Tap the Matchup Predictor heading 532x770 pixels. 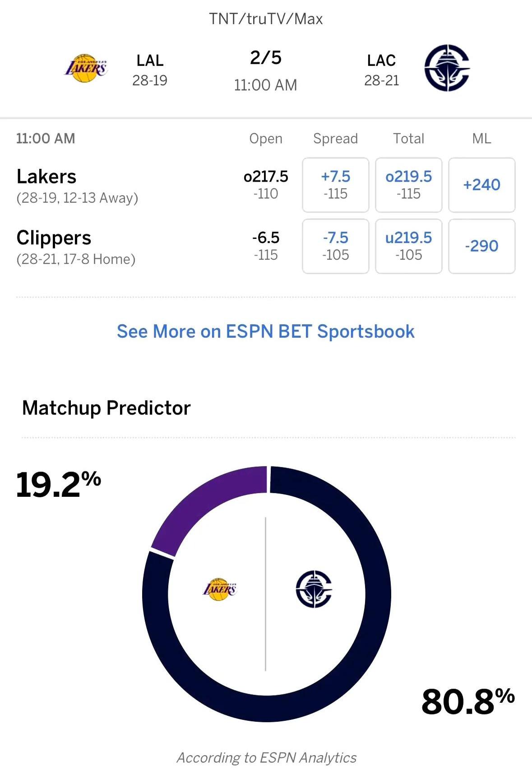click(x=106, y=408)
